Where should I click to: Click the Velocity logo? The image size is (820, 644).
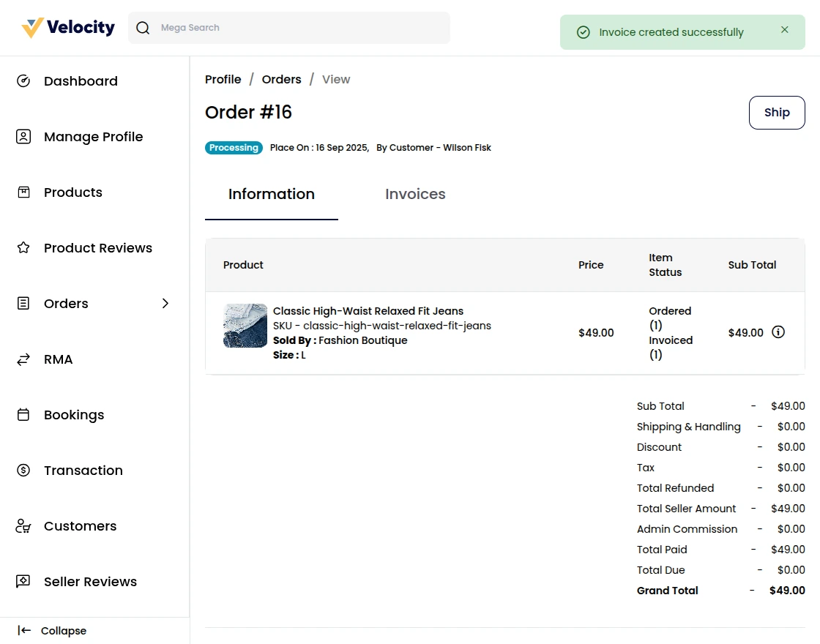(67, 27)
